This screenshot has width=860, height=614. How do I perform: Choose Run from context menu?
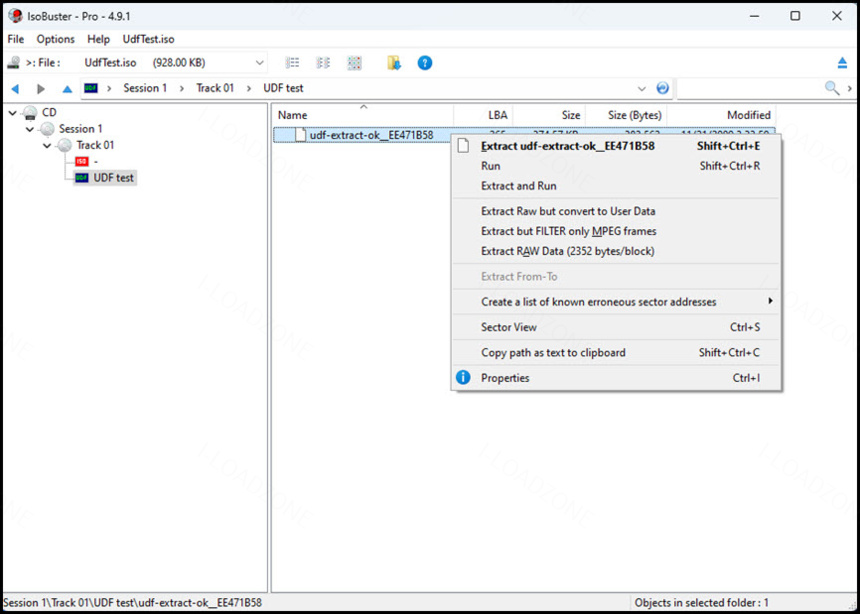pos(616,166)
